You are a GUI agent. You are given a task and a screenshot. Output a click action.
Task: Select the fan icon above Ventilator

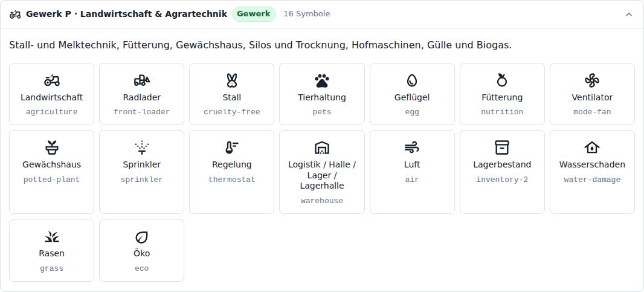(x=592, y=80)
